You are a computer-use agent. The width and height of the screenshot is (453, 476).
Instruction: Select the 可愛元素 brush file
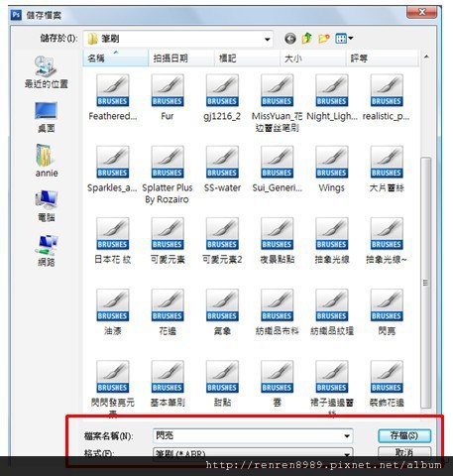click(168, 241)
